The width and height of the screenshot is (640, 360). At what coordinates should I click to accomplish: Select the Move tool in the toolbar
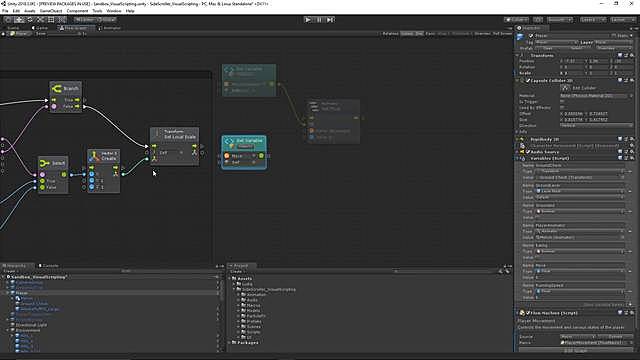pyautogui.click(x=19, y=20)
